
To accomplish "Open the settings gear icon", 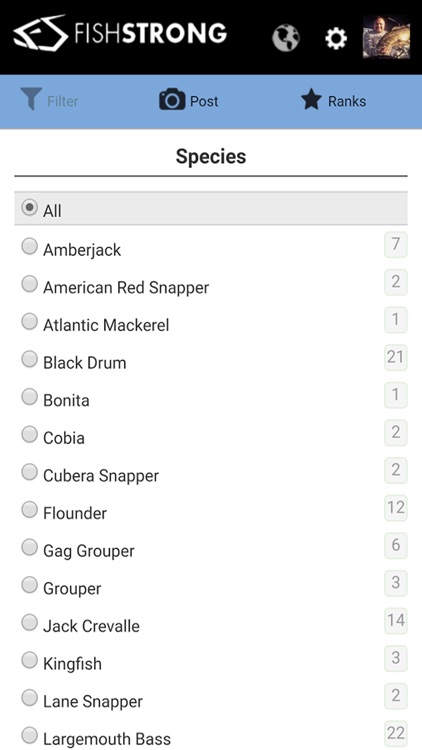I will point(336,38).
